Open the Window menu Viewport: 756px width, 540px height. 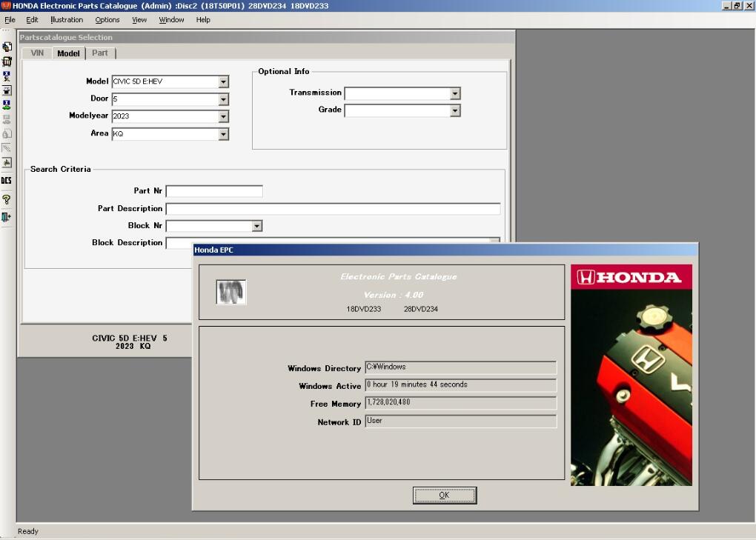pos(171,20)
